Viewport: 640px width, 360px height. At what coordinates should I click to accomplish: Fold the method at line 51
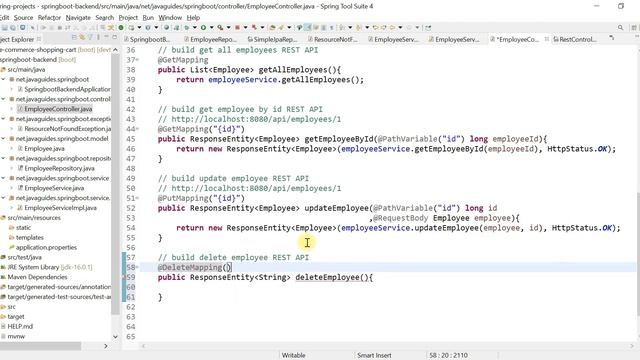[138, 198]
